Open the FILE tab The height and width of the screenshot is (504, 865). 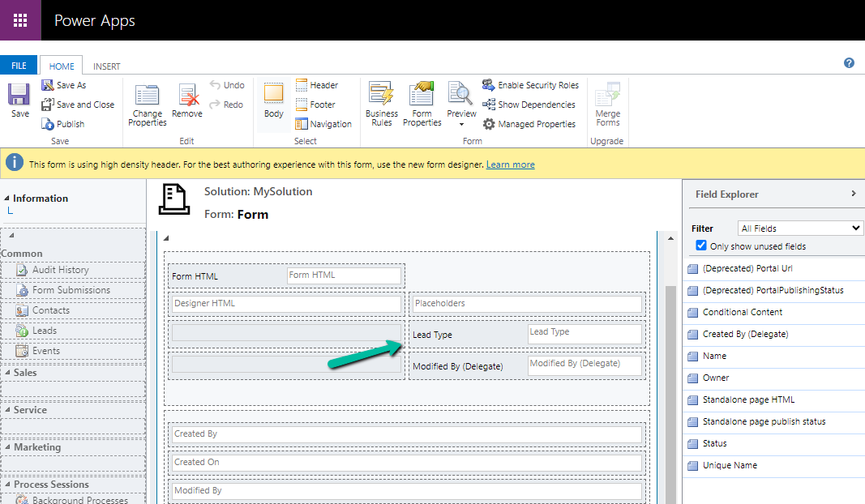click(x=19, y=66)
